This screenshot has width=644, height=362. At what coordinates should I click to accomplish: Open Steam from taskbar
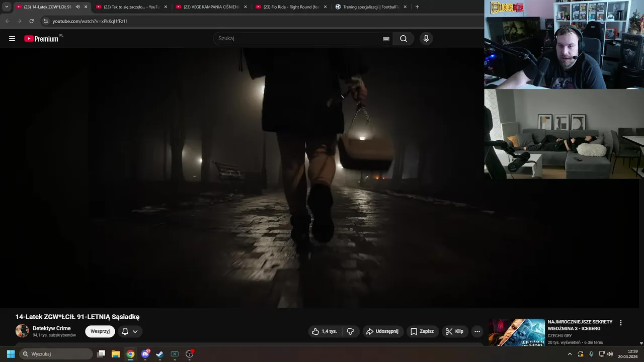(x=159, y=354)
